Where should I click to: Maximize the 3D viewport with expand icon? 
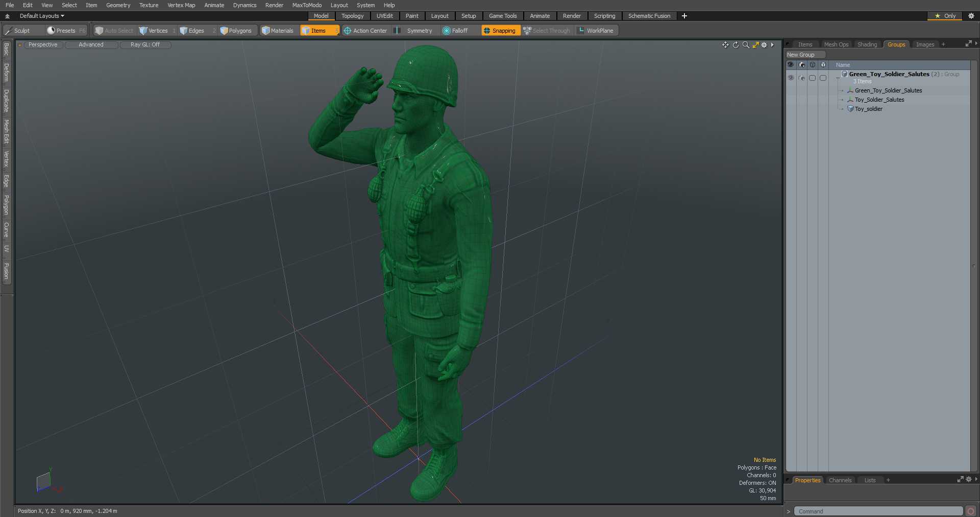[x=755, y=45]
